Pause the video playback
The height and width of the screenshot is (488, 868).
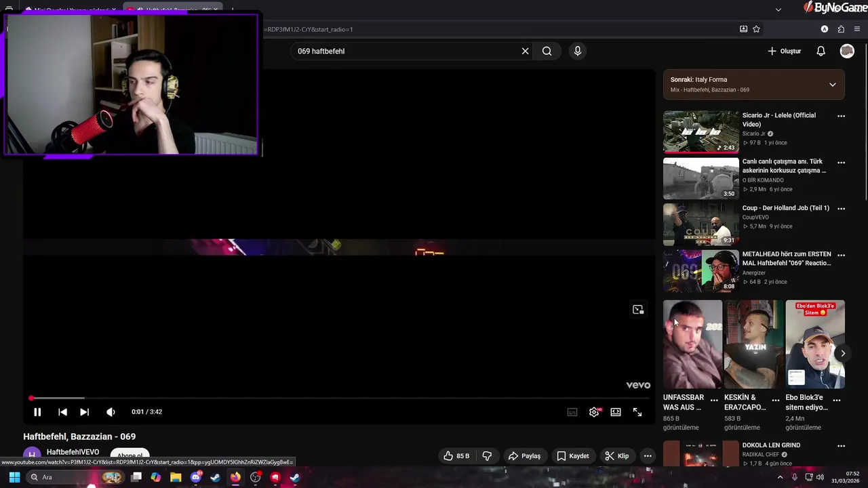coord(37,411)
